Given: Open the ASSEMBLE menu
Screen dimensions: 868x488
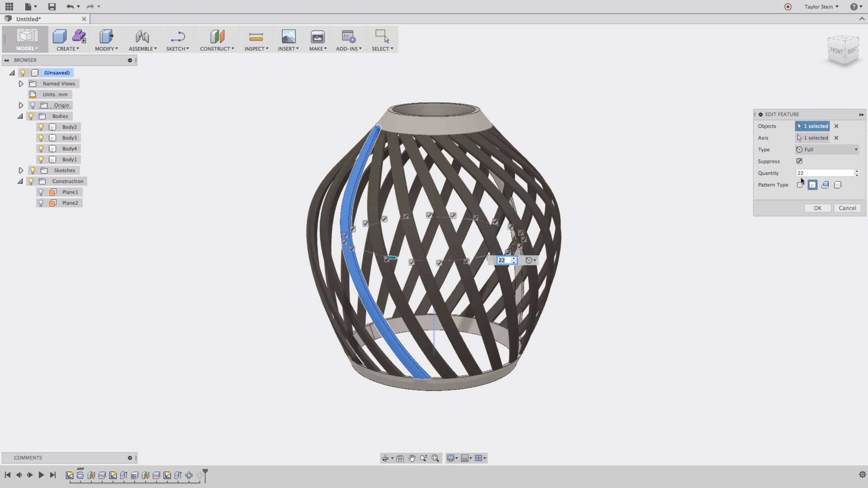Looking at the screenshot, I should [x=142, y=48].
